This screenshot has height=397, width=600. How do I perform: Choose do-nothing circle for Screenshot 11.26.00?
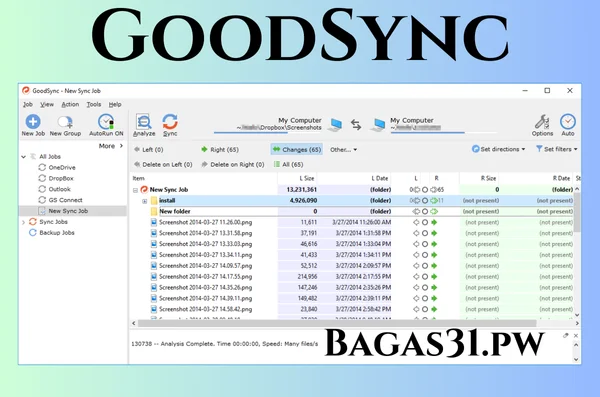click(425, 222)
